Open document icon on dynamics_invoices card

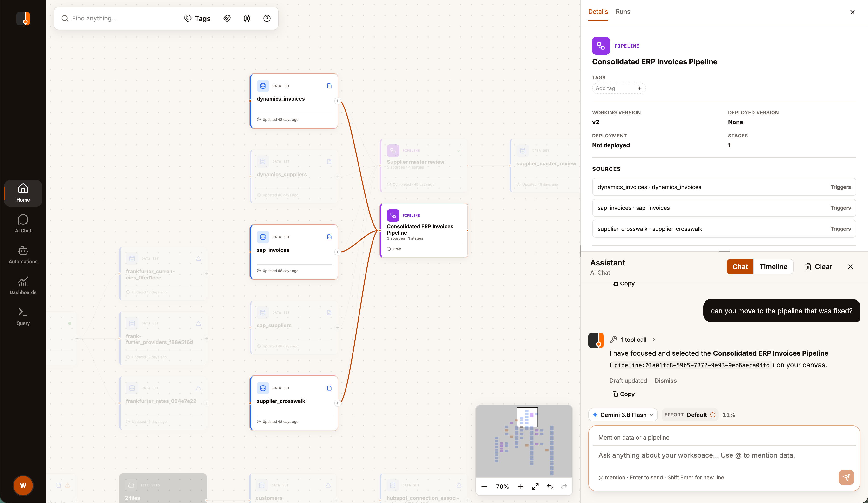coord(329,86)
